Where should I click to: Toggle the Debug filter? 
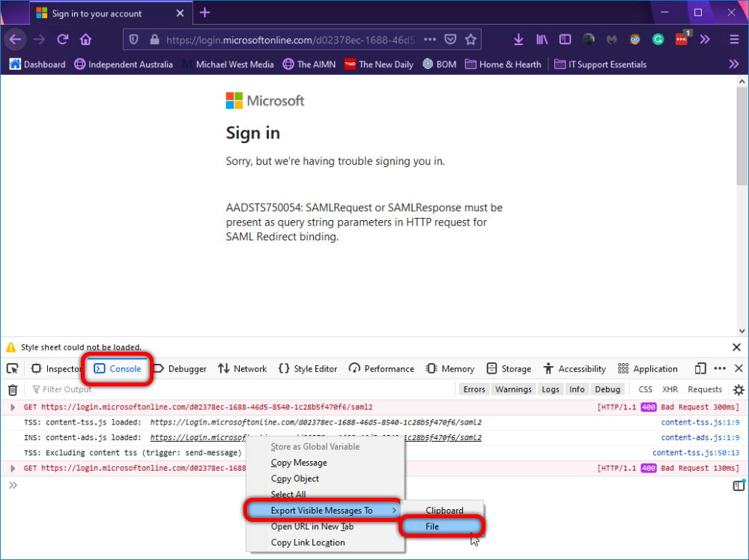pos(607,389)
